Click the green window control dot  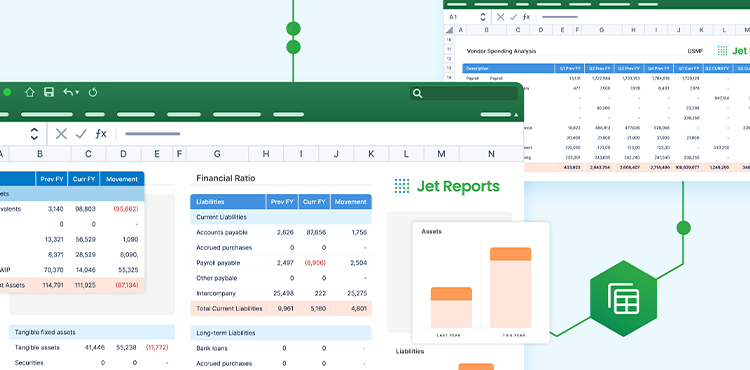pos(7,92)
